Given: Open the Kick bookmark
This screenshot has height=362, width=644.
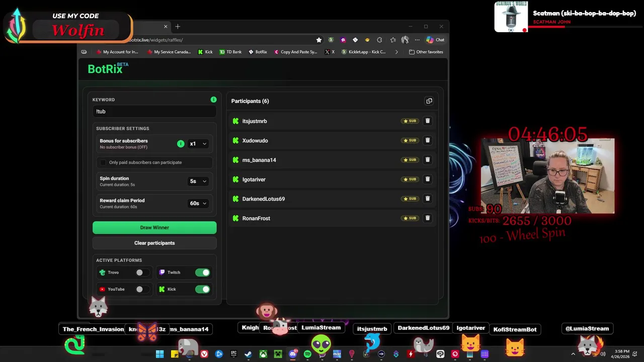Looking at the screenshot, I should (x=205, y=52).
